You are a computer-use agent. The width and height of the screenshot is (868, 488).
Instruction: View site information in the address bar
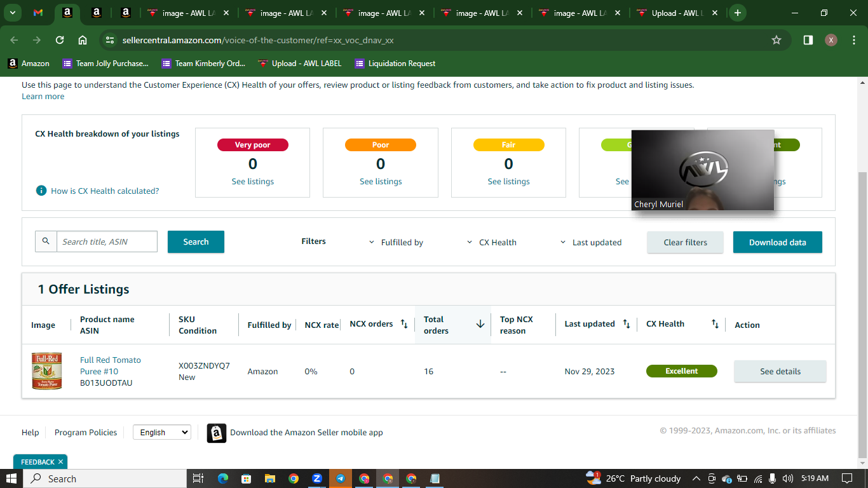(x=110, y=40)
